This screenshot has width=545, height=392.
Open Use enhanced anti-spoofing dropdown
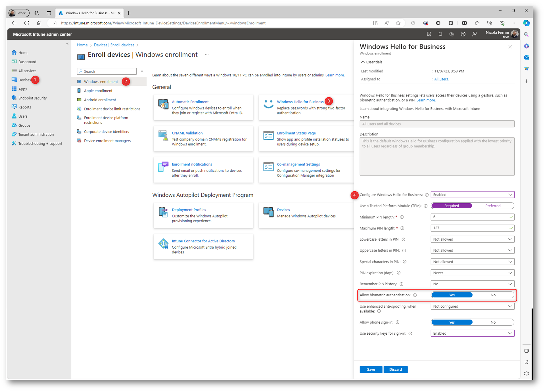(x=472, y=306)
